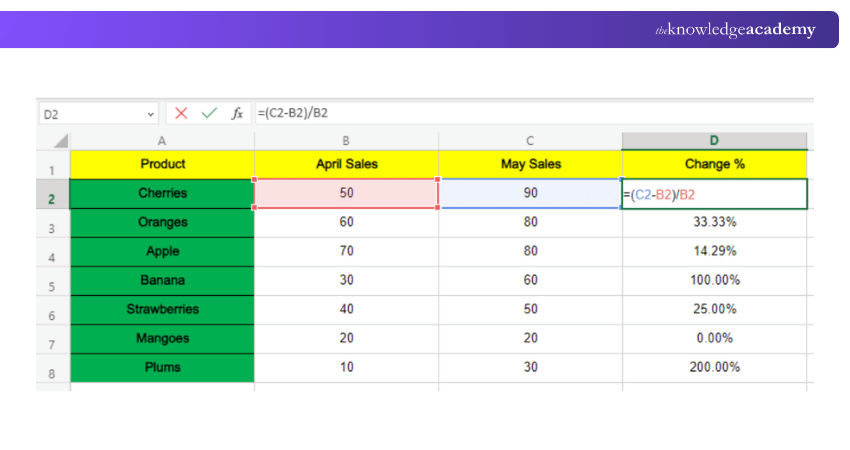
Task: Click the 33.33% change cell
Action: 714,223
